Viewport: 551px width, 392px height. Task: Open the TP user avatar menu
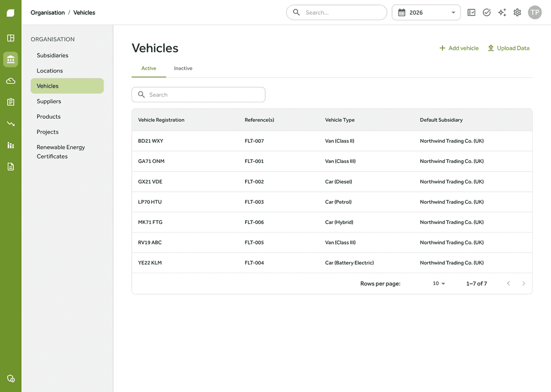click(534, 12)
